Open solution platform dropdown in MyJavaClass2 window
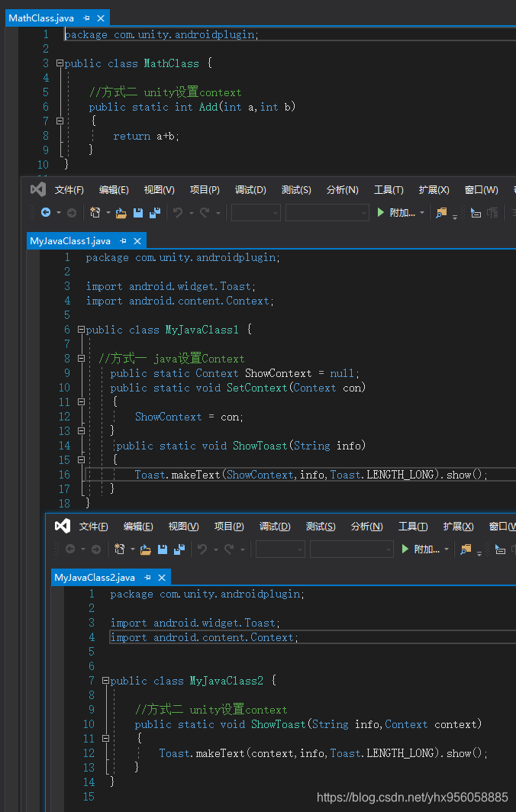 tap(351, 549)
